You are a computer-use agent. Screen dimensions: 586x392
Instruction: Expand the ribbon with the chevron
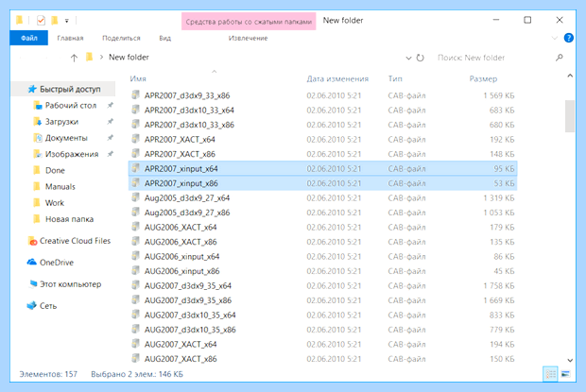point(554,38)
